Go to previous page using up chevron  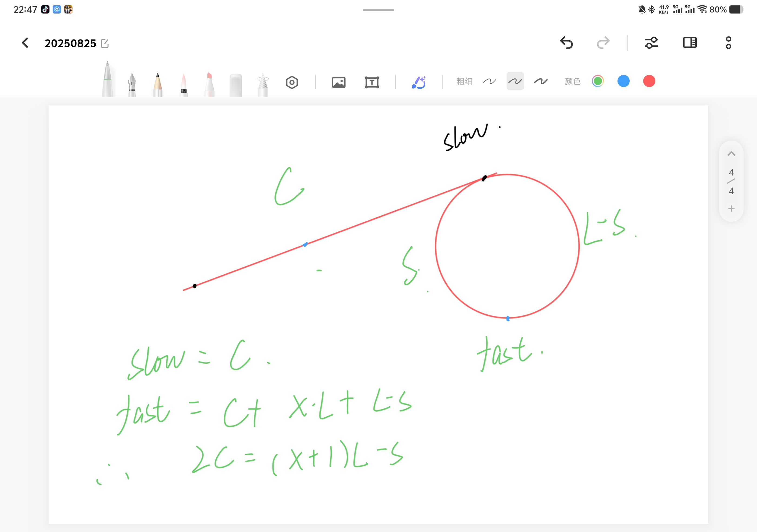(731, 154)
